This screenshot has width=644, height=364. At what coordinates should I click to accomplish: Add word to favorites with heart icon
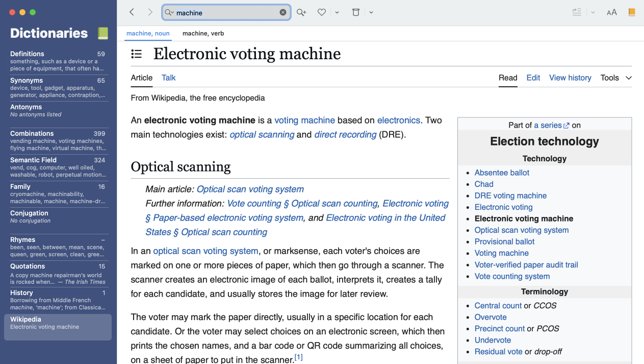click(x=321, y=12)
